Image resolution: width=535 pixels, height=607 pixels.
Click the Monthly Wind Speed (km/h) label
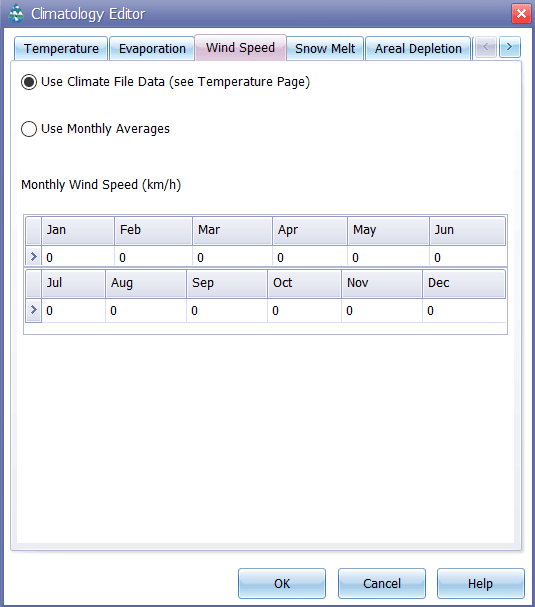click(101, 185)
